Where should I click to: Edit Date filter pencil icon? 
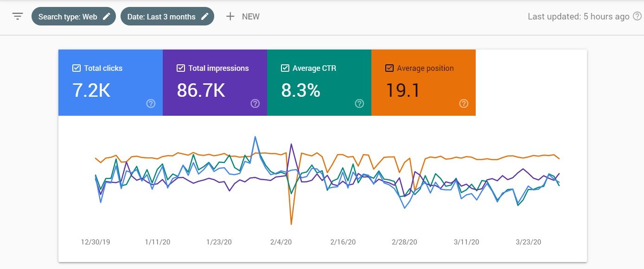pyautogui.click(x=205, y=17)
